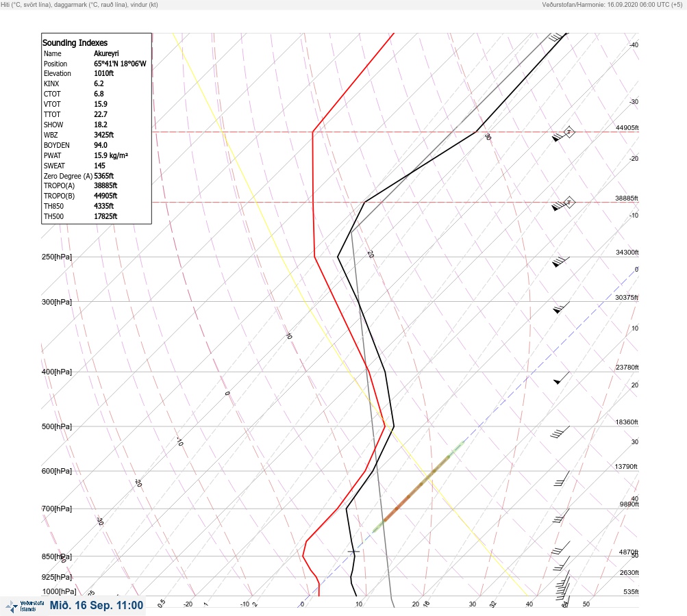The height and width of the screenshot is (616, 687).
Task: Click the 18360ft altitude label
Action: 627,422
